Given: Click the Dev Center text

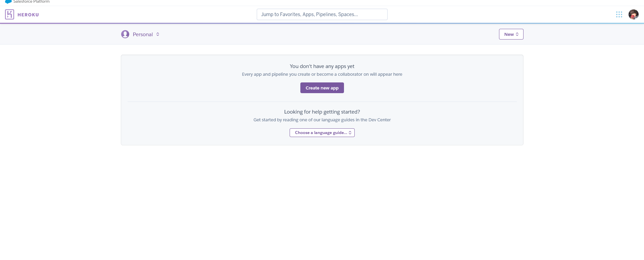Looking at the screenshot, I should pyautogui.click(x=380, y=120).
